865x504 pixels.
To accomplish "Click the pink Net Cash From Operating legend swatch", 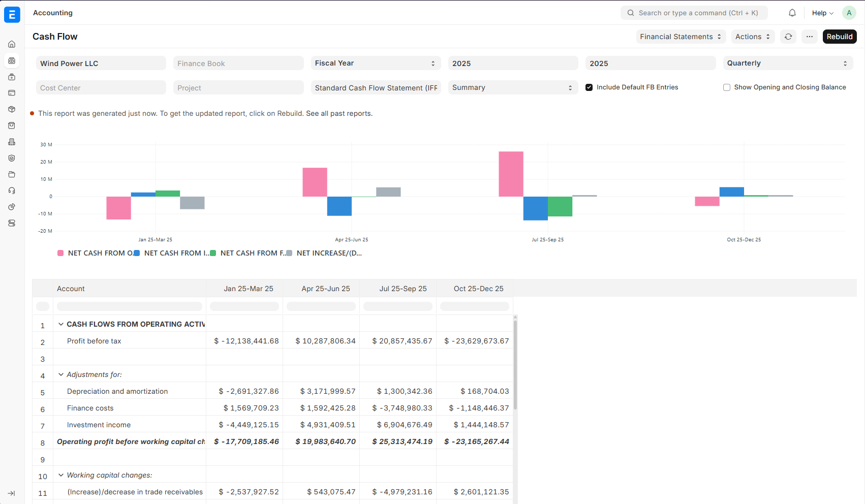I will pyautogui.click(x=61, y=253).
